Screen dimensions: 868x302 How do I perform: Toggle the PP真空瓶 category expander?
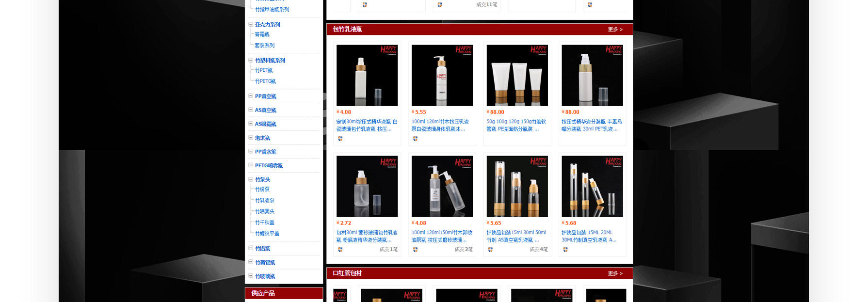[x=251, y=96]
